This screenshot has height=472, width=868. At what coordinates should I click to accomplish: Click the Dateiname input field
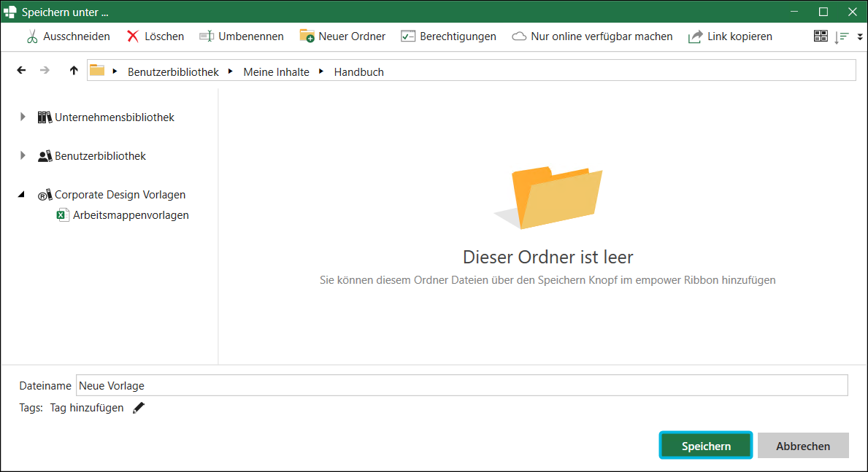coord(461,385)
